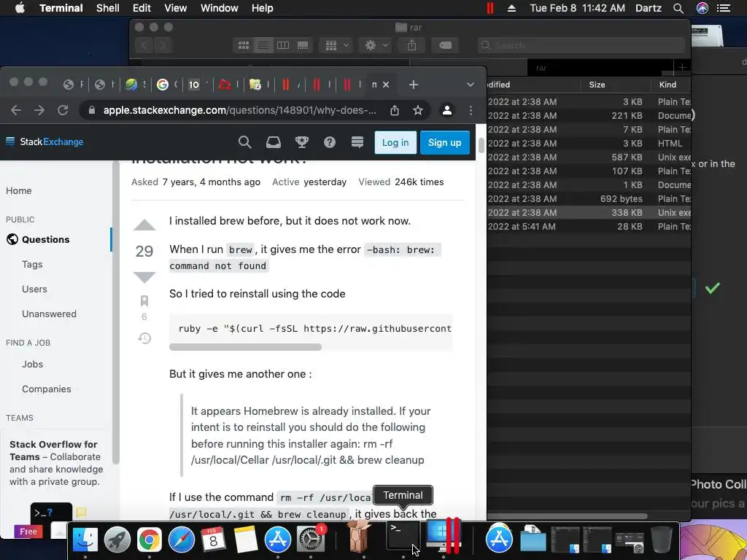This screenshot has height=560, width=747.
Task: Close the active Chrome tab
Action: tap(386, 85)
